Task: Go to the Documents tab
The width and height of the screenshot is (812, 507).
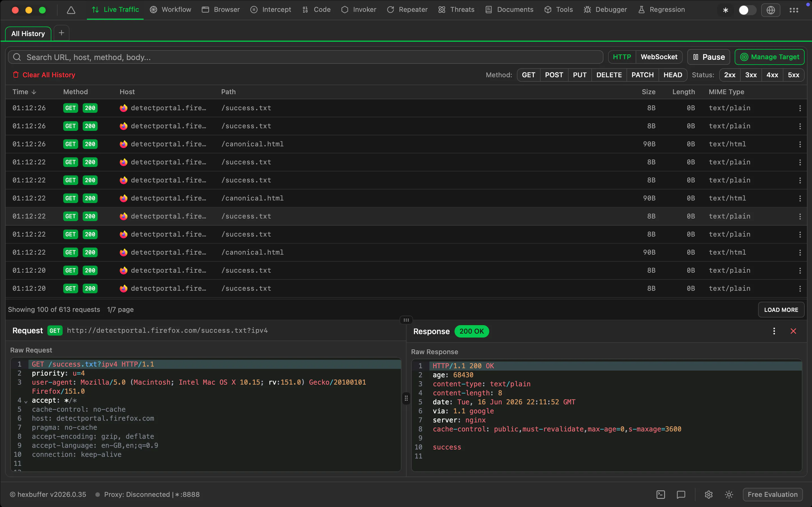Action: click(509, 10)
